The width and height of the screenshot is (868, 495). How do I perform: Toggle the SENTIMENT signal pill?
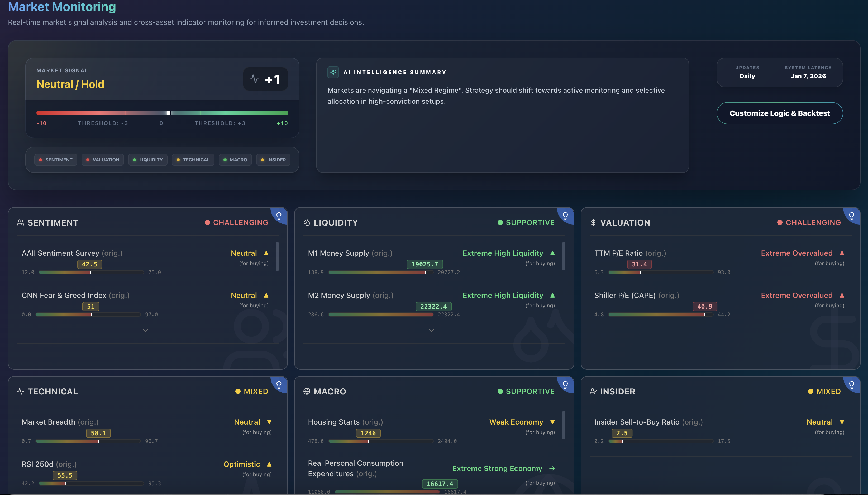[55, 160]
